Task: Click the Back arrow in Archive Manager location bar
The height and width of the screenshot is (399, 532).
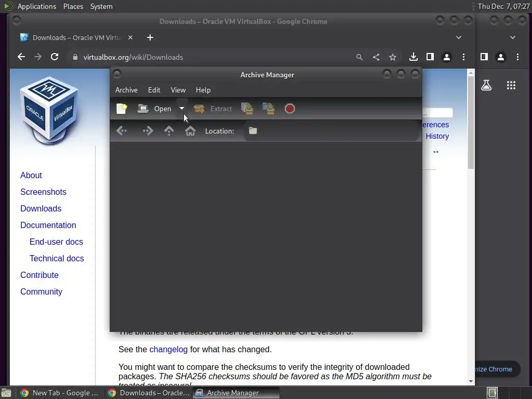Action: (122, 130)
